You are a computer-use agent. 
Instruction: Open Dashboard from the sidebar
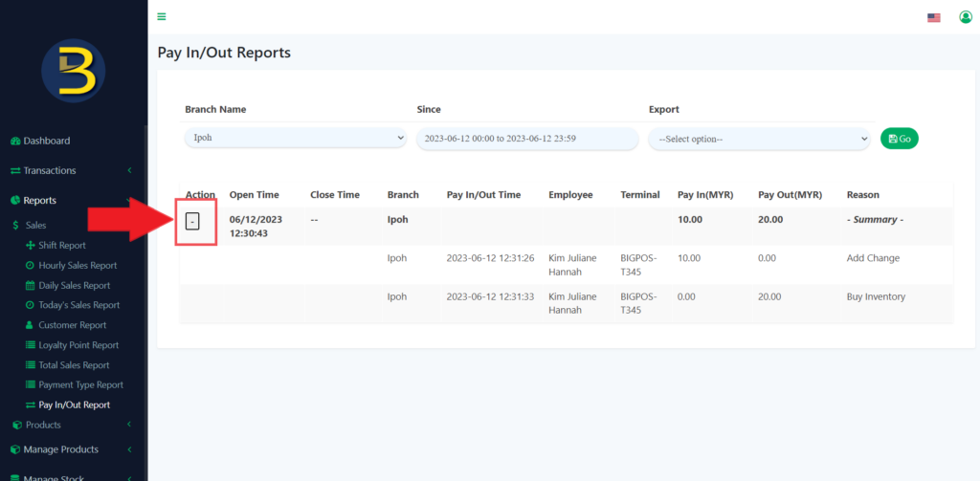[x=46, y=141]
